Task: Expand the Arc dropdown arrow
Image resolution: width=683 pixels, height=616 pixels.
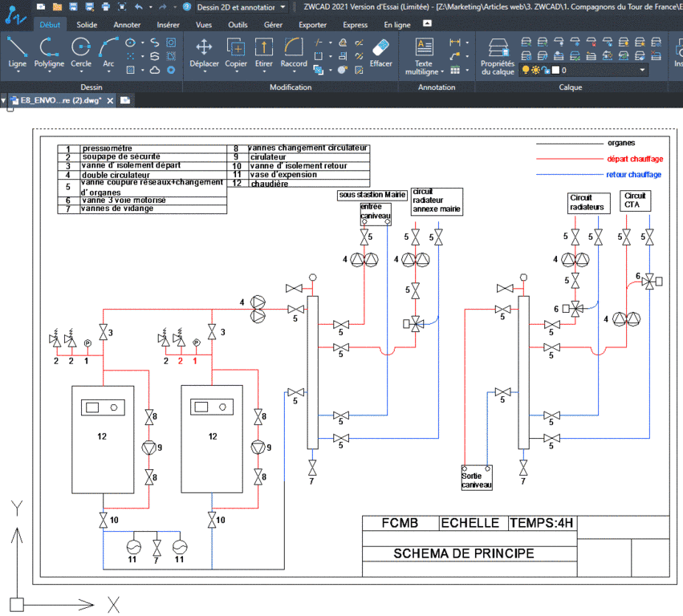Action: click(x=108, y=71)
